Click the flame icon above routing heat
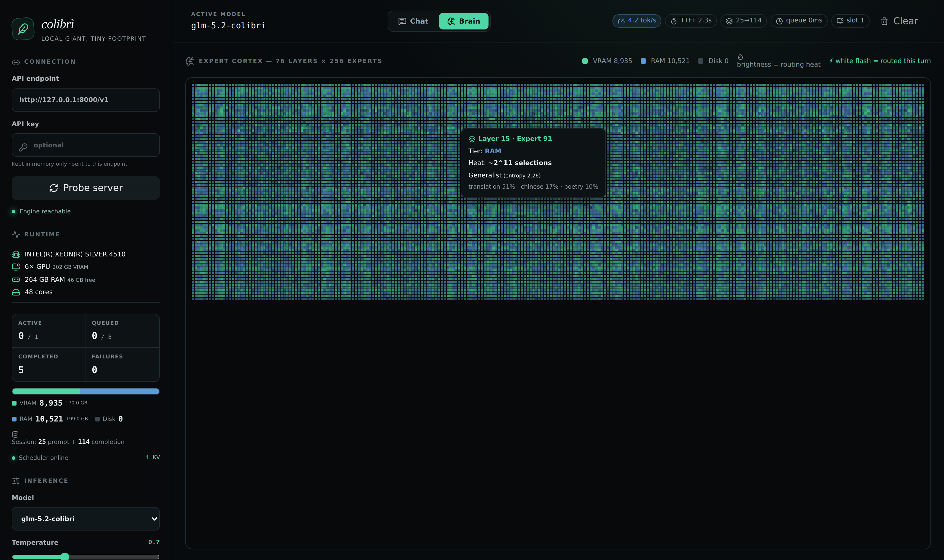The height and width of the screenshot is (560, 944). 740,57
